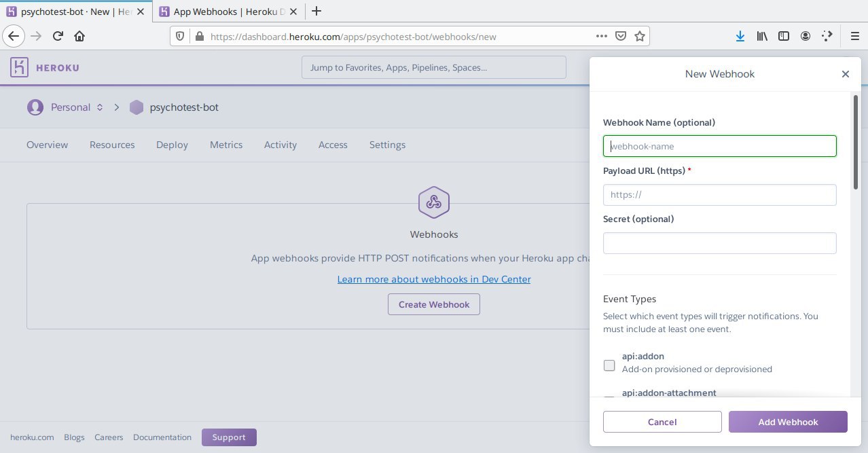Click the Pocket save icon
This screenshot has width=868, height=453.
click(x=620, y=37)
